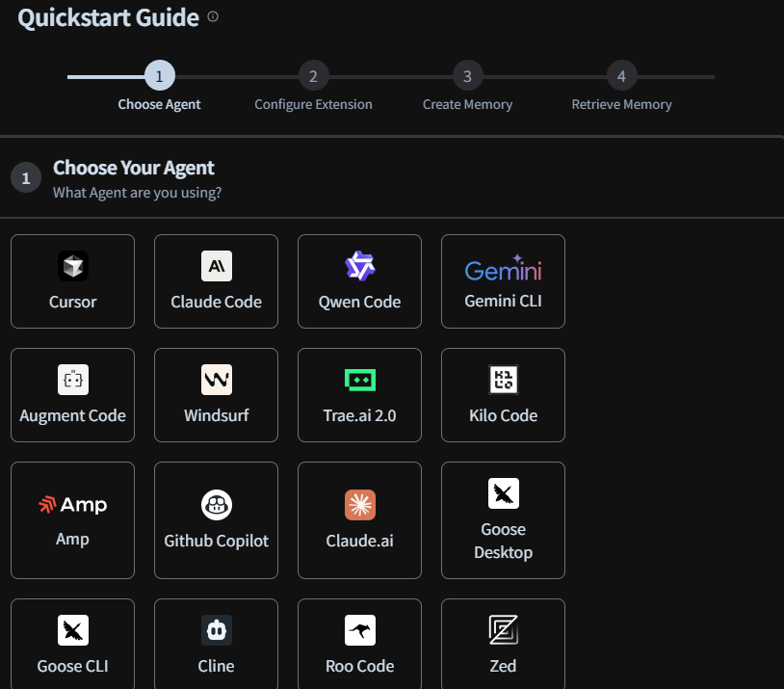The height and width of the screenshot is (689, 784).
Task: Select the Cursor agent icon
Action: pos(73,266)
